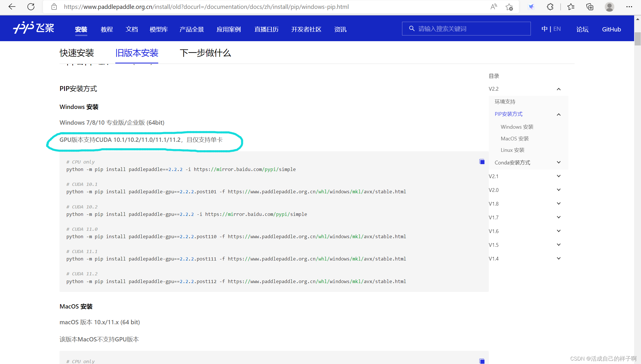Switch language to EN
The width and height of the screenshot is (641, 364).
[x=557, y=29]
